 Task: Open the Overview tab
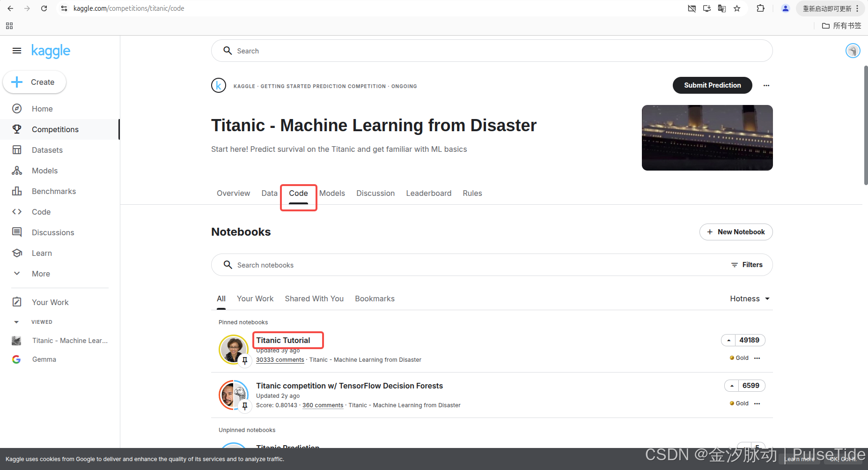click(233, 193)
